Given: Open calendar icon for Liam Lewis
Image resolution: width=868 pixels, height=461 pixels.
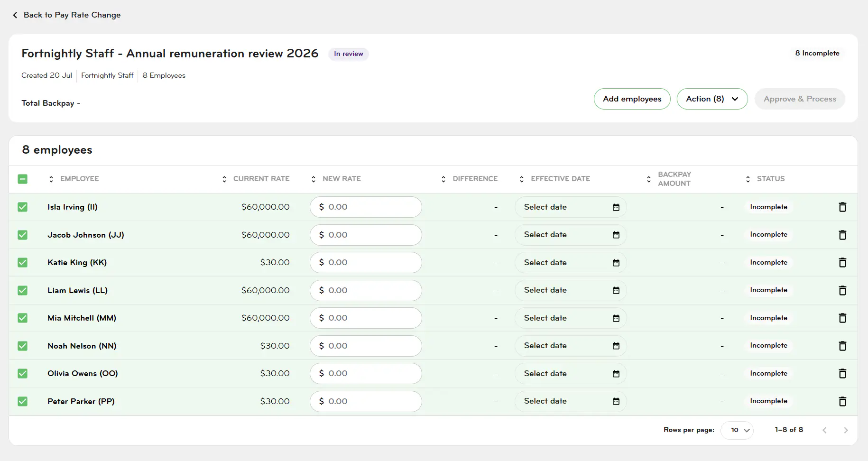Looking at the screenshot, I should click(x=616, y=290).
